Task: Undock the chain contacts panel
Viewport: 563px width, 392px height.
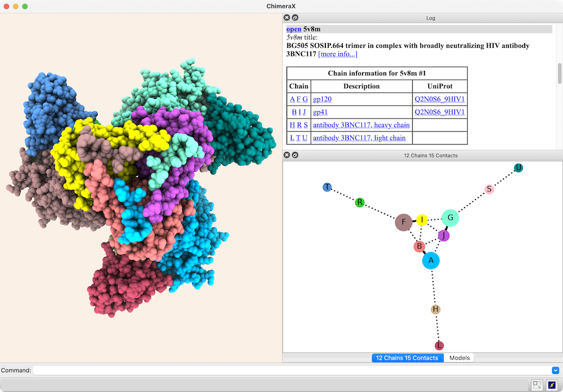Action: pyautogui.click(x=294, y=155)
